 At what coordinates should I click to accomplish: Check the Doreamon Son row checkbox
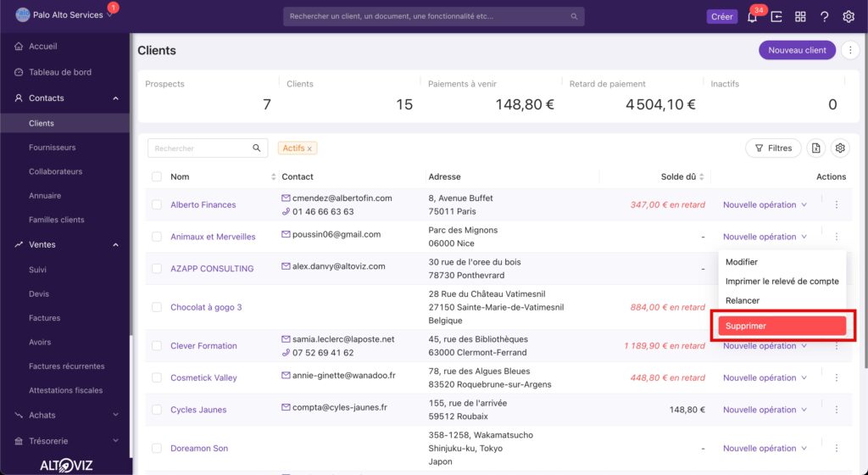157,449
